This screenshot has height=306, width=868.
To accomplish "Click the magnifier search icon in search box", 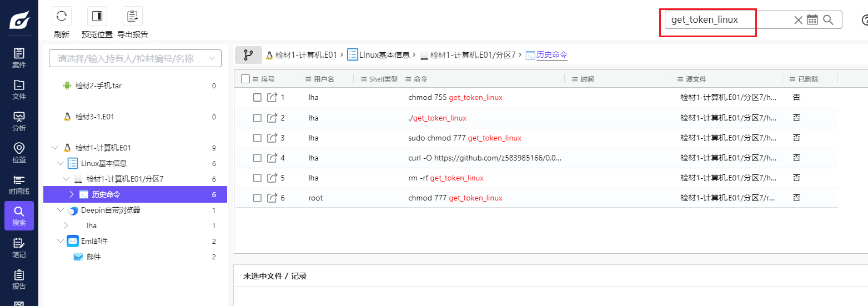I will [828, 20].
